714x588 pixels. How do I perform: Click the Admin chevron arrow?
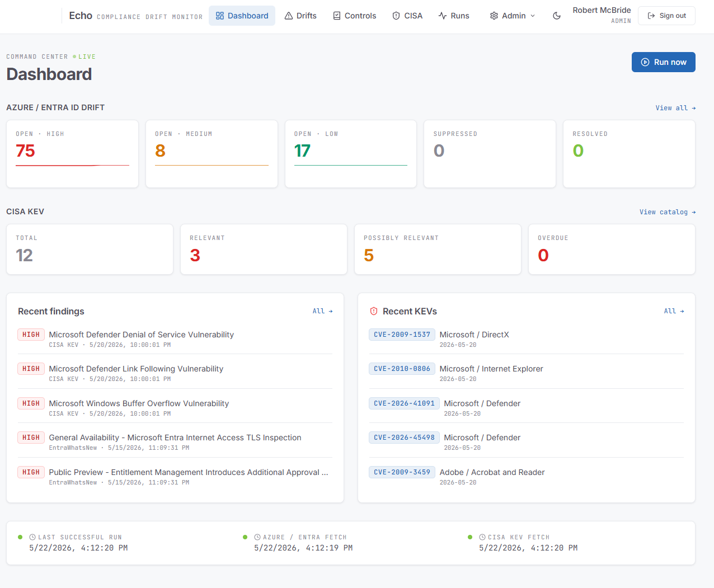(x=533, y=16)
